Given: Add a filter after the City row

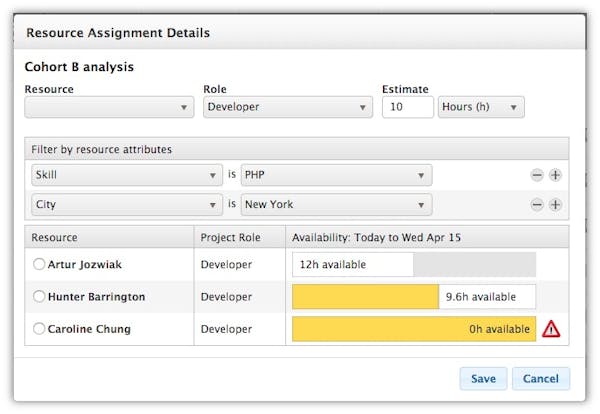Looking at the screenshot, I should click(x=555, y=205).
